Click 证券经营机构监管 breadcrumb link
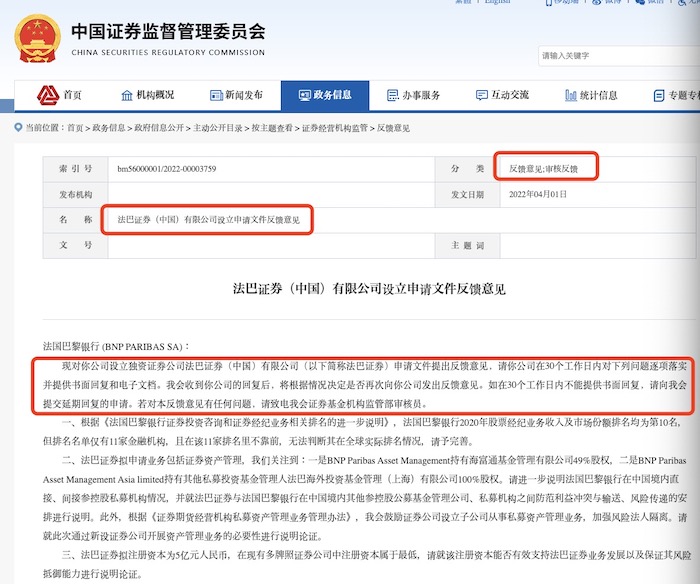Image resolution: width=700 pixels, height=584 pixels. pyautogui.click(x=335, y=128)
